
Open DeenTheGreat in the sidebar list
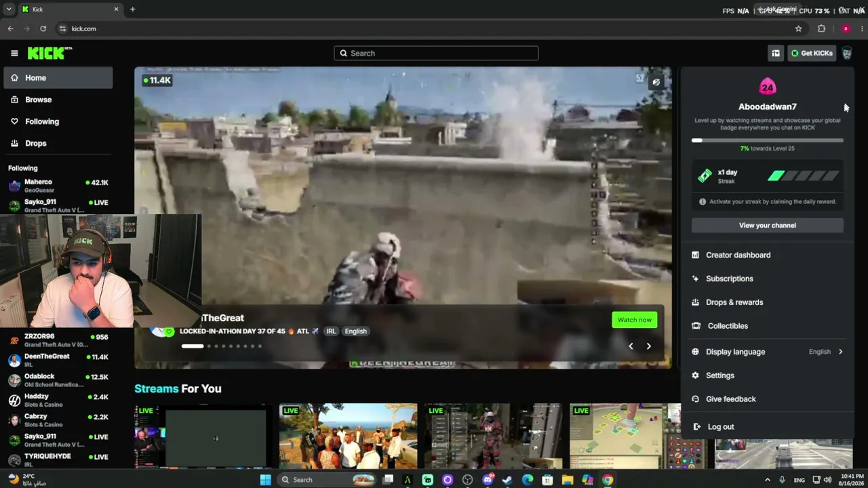pos(58,361)
